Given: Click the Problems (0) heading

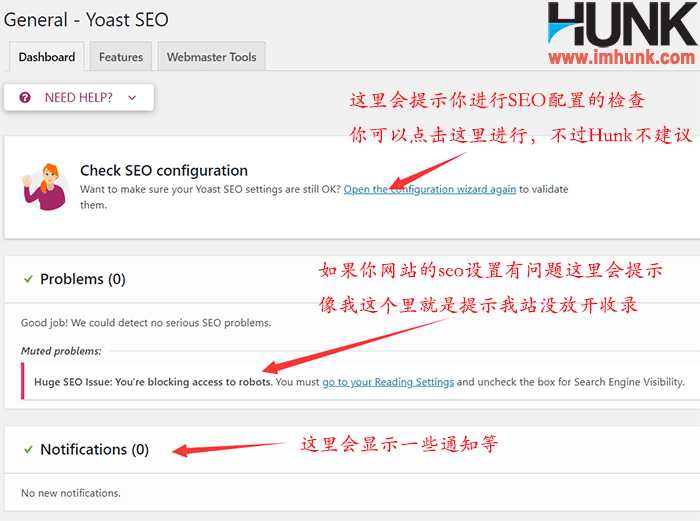Looking at the screenshot, I should tap(83, 279).
